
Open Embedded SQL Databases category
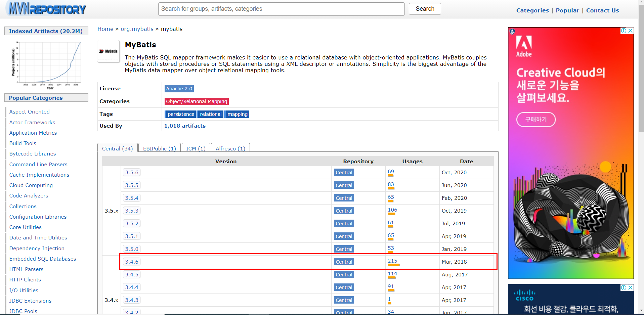(43, 259)
